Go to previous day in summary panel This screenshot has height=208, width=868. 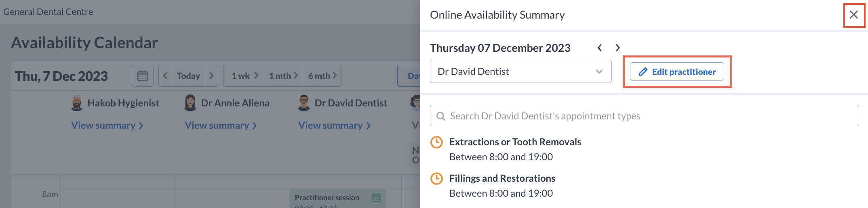[x=600, y=48]
